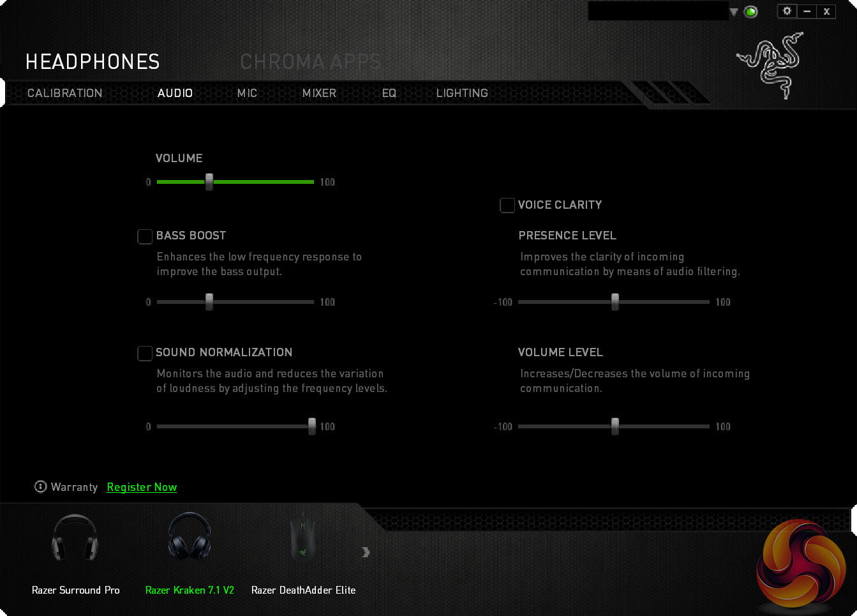Select the Razer DeathAdder Elite mouse icon
The image size is (857, 616).
pyautogui.click(x=302, y=537)
